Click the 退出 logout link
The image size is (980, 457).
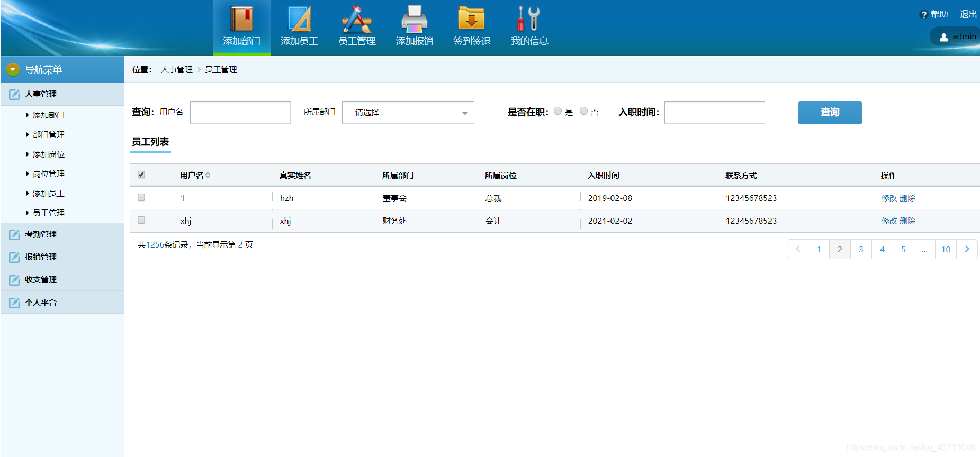(x=968, y=14)
